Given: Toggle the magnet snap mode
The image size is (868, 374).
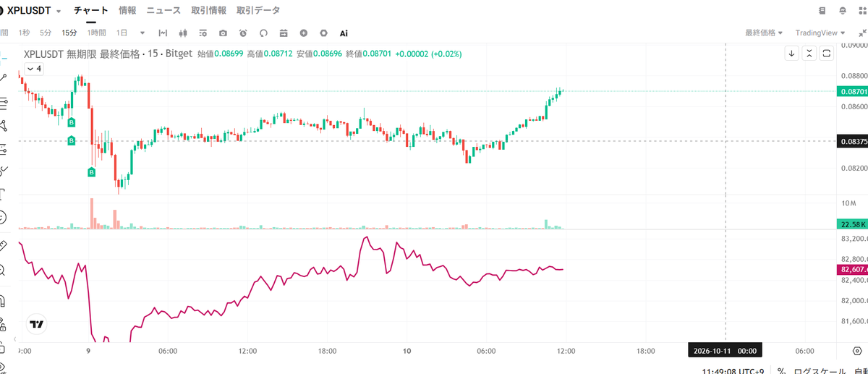Looking at the screenshot, I should point(3,299).
